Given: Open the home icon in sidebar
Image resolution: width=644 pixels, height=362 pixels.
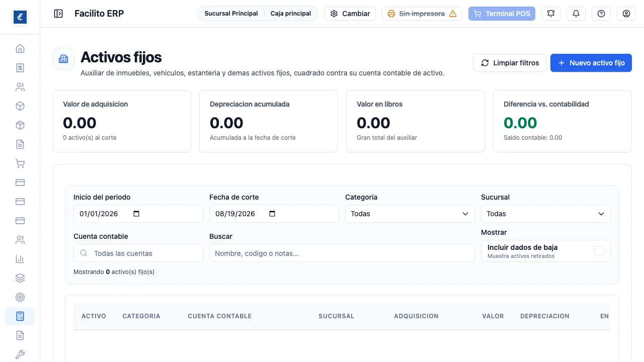Looking at the screenshot, I should tap(20, 49).
